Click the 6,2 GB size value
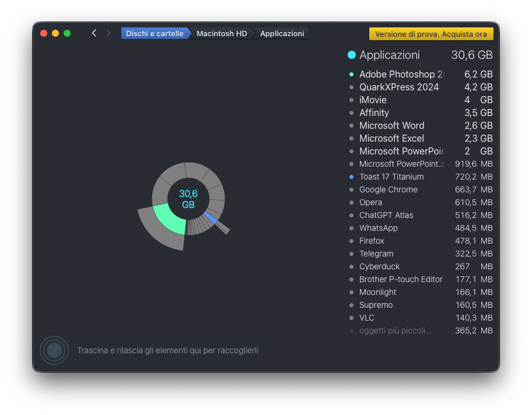This screenshot has width=532, height=415. point(478,74)
